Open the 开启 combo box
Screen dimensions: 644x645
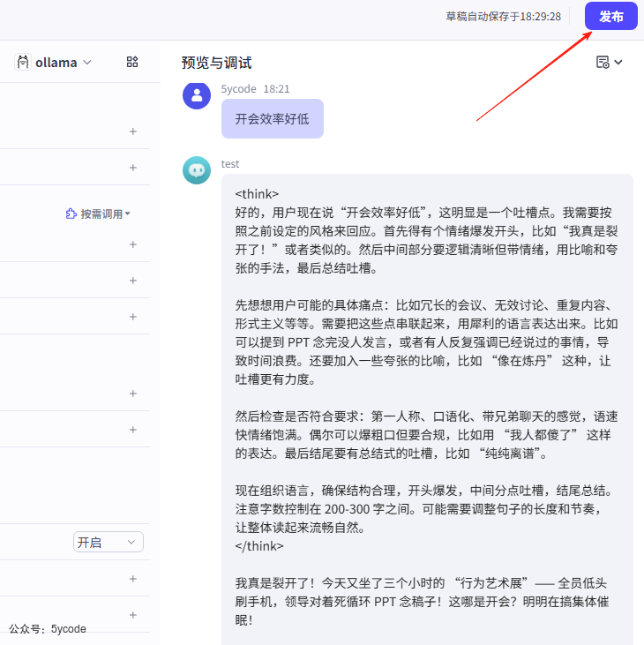(108, 542)
